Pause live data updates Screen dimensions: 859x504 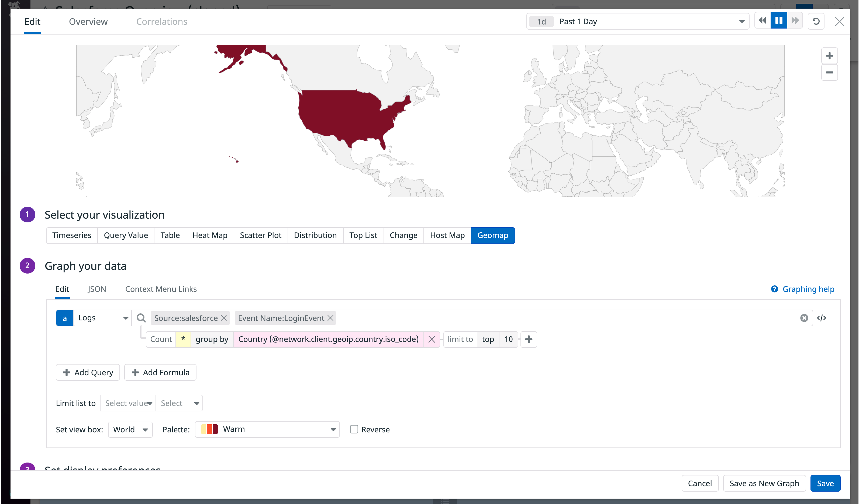click(x=779, y=20)
